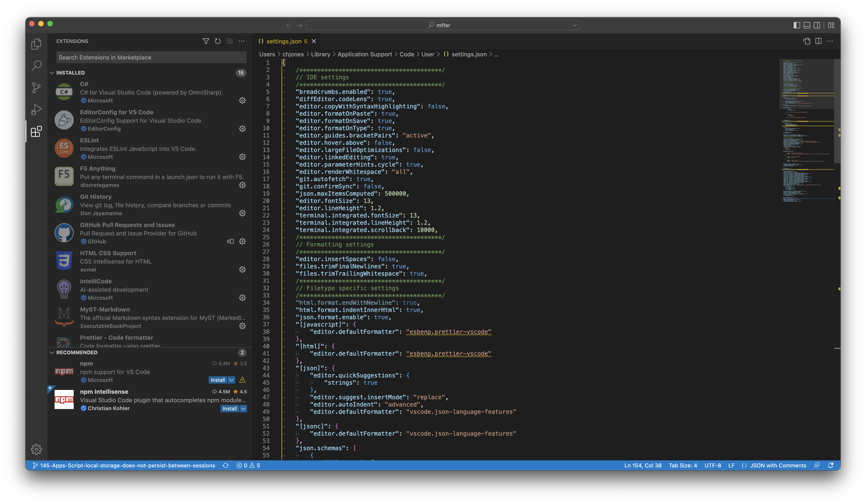Select the settings.json editor tab
866x504 pixels.
tap(284, 41)
